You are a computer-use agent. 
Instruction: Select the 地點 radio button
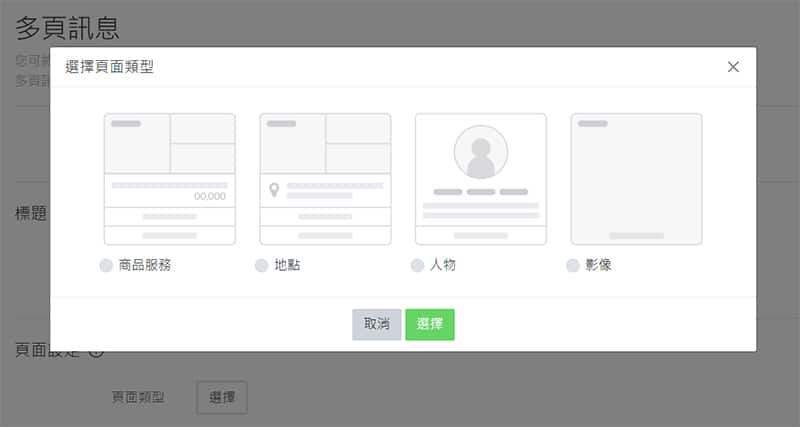pos(262,266)
